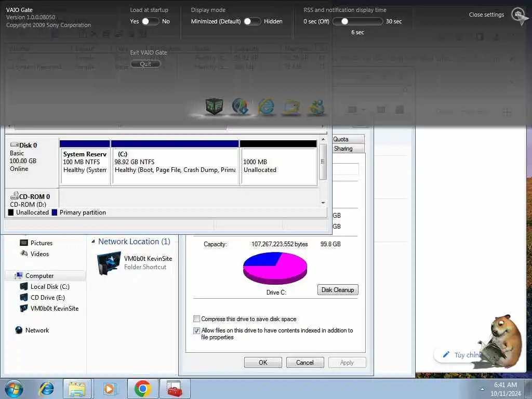Click the CD-ROM (D:) label
Image resolution: width=532 pixels, height=399 pixels.
pyautogui.click(x=28, y=204)
